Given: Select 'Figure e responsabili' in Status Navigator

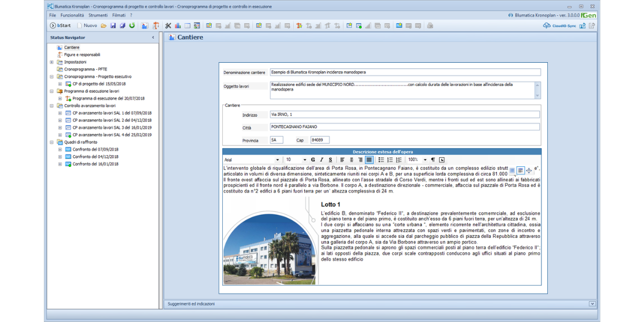Looking at the screenshot, I should pos(82,55).
